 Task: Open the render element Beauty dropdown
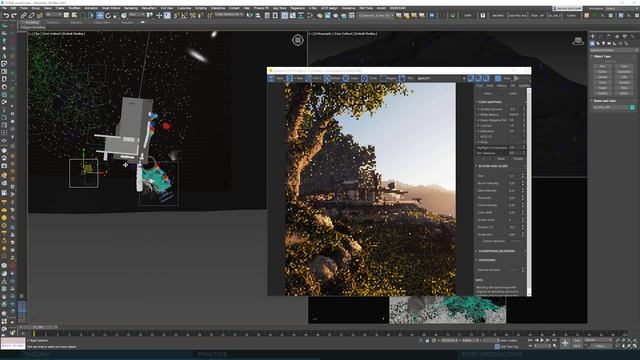point(441,78)
